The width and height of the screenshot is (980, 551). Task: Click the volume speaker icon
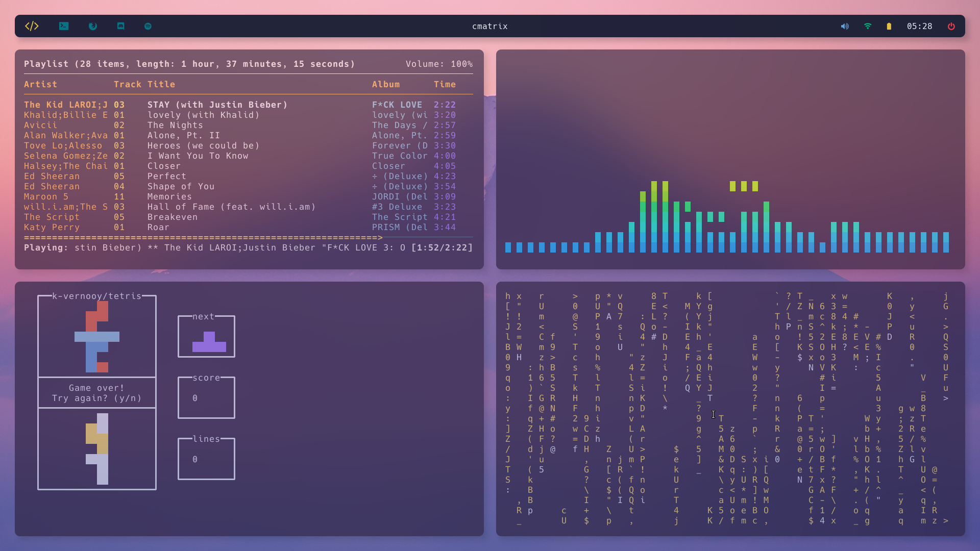tap(845, 26)
